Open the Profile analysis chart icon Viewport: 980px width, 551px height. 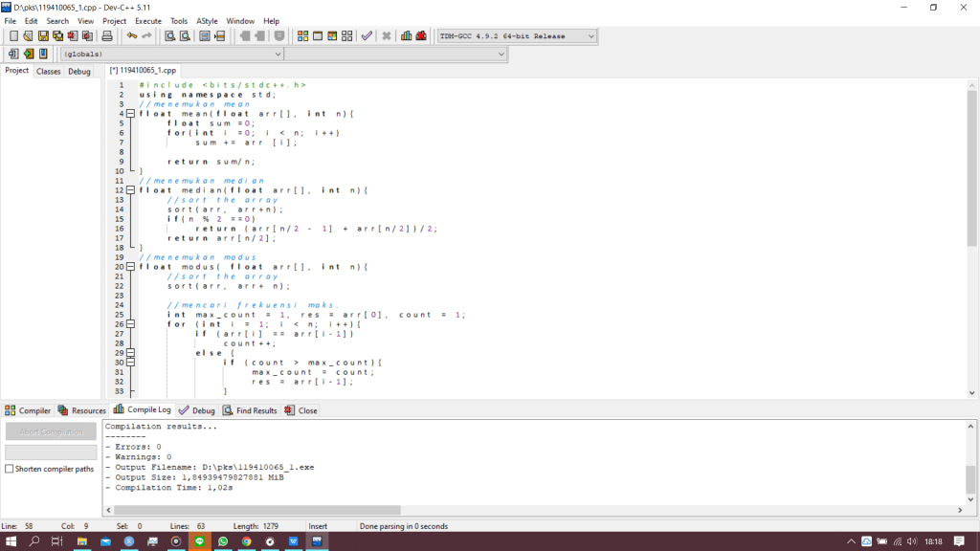pyautogui.click(x=407, y=36)
